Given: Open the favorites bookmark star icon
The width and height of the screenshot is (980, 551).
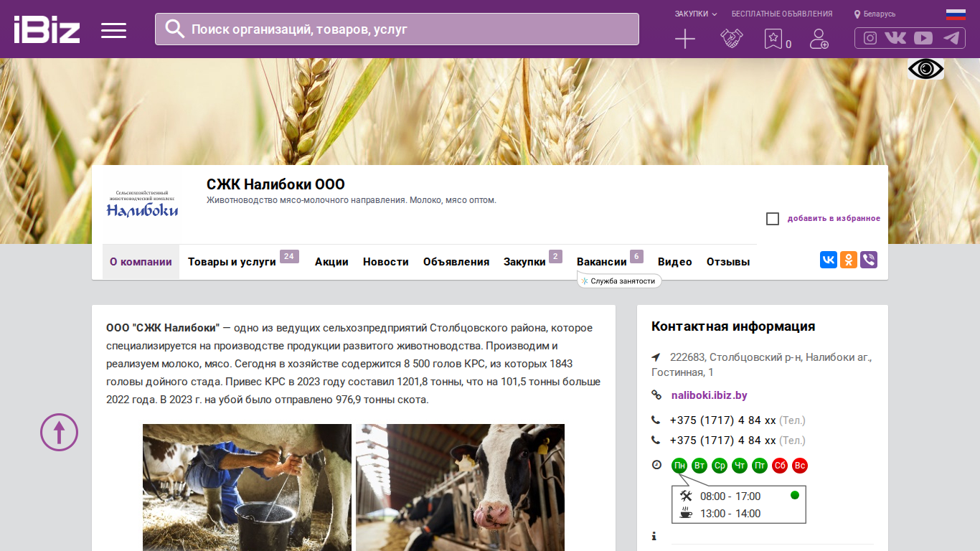Looking at the screenshot, I should 773,39.
